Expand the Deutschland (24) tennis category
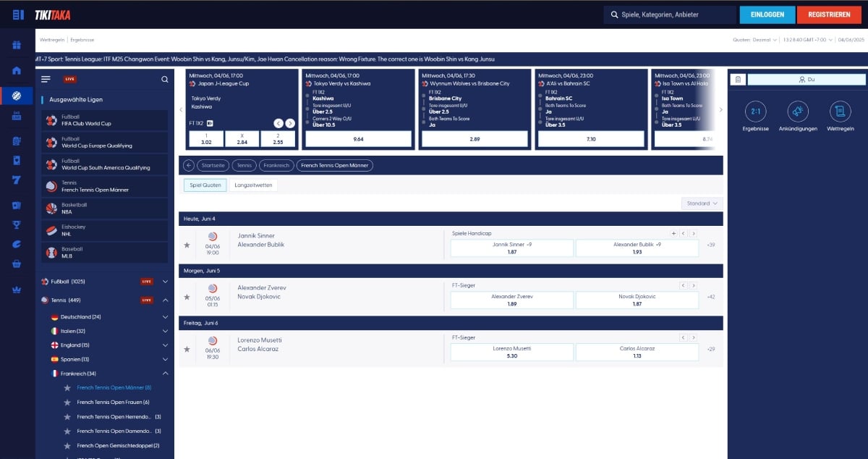The width and height of the screenshot is (868, 459). pos(165,317)
